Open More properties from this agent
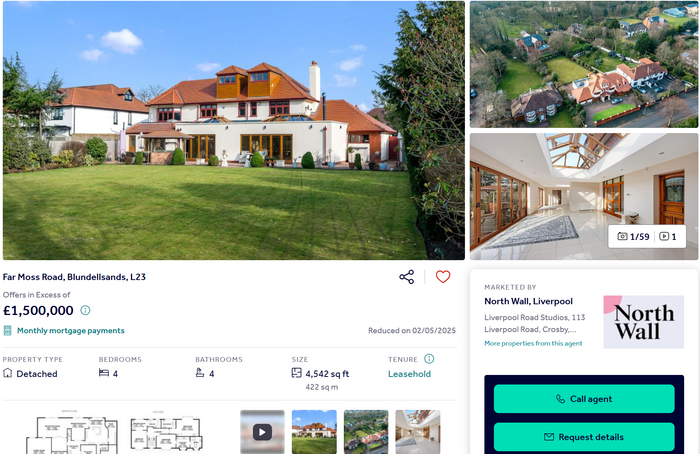 pyautogui.click(x=533, y=343)
